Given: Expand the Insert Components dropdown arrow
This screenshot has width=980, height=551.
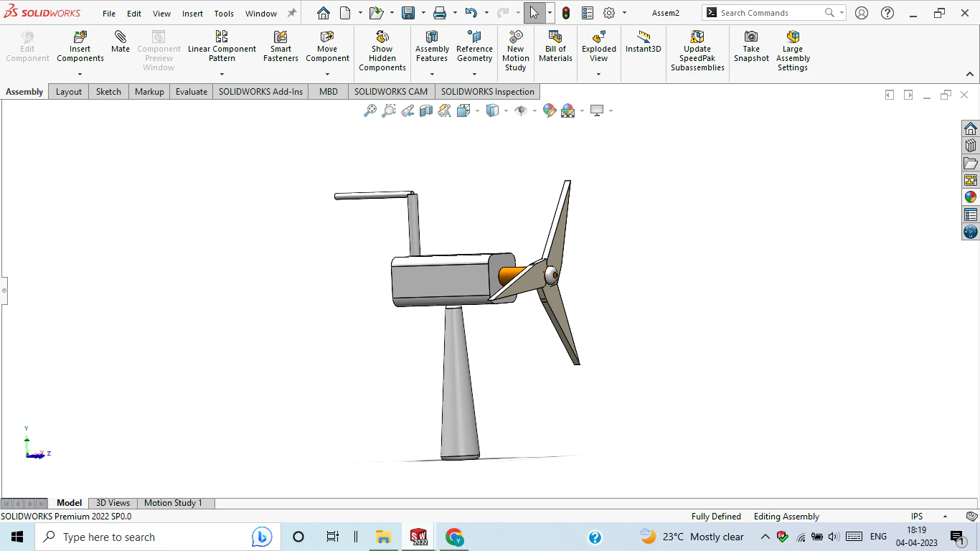Looking at the screenshot, I should click(80, 74).
